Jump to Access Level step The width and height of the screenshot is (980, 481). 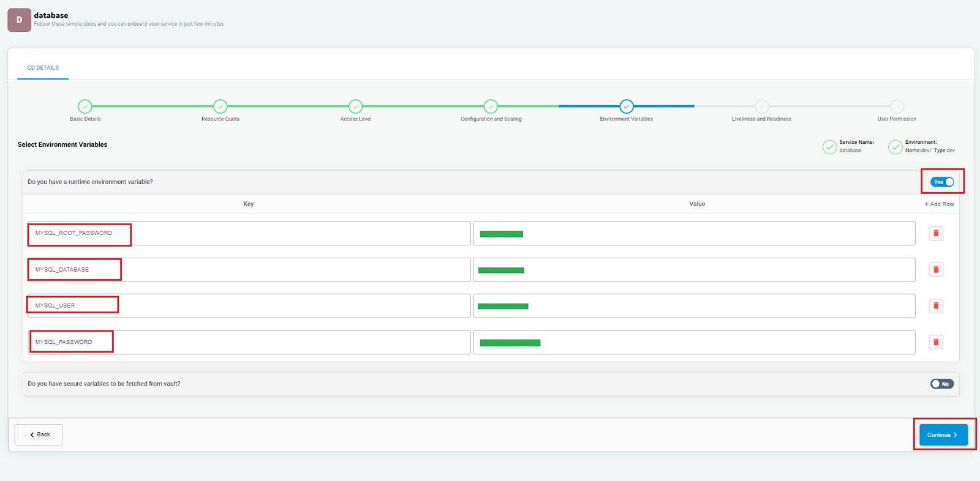click(x=356, y=106)
